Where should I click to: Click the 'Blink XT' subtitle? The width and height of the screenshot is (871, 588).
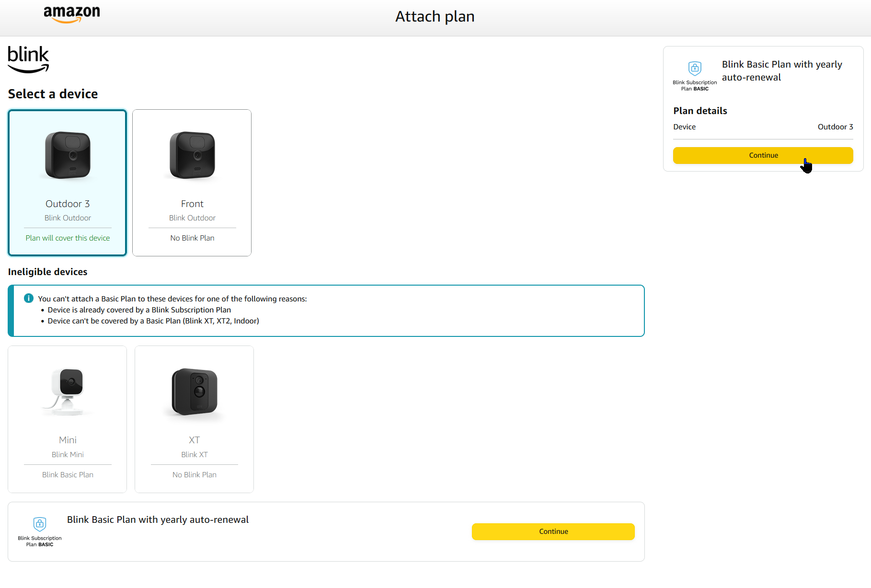pyautogui.click(x=195, y=454)
